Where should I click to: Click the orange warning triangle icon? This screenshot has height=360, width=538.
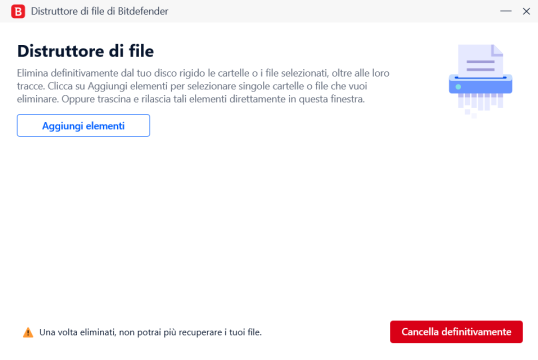point(28,332)
